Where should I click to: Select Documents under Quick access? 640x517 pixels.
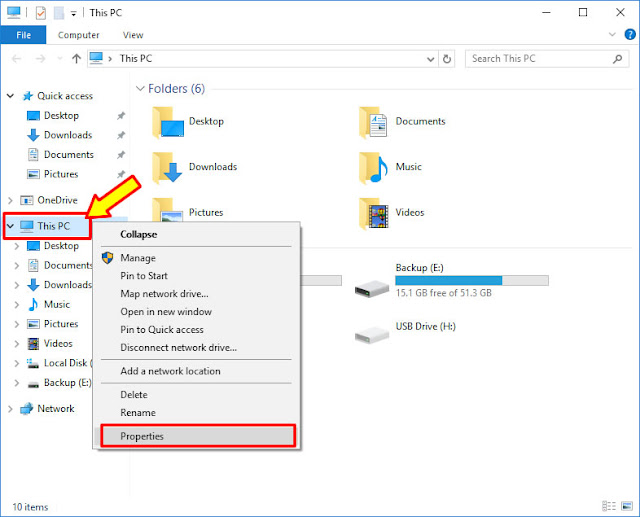(69, 155)
